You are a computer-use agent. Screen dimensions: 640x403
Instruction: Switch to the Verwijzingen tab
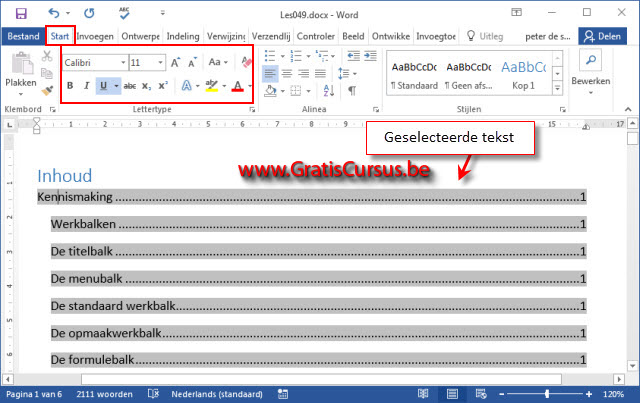[226, 36]
